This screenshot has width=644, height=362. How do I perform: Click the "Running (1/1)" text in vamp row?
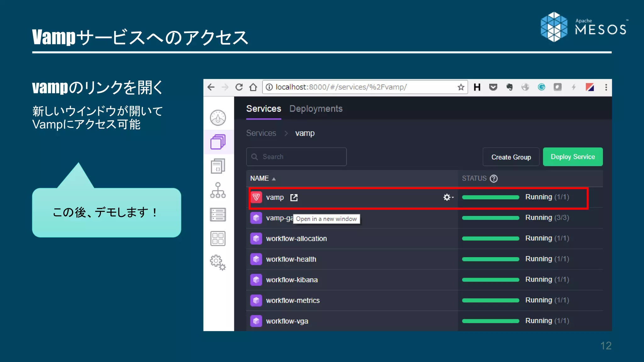(x=547, y=197)
